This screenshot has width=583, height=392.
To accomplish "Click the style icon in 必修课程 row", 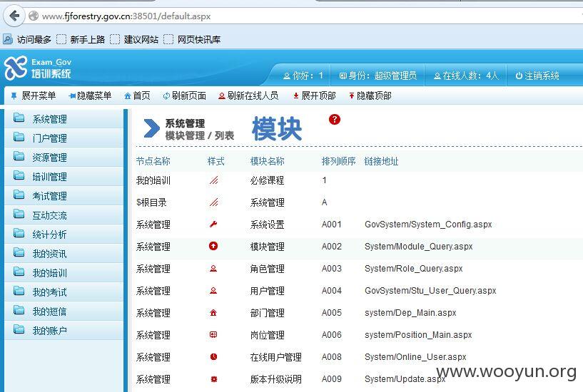I will click(x=213, y=180).
